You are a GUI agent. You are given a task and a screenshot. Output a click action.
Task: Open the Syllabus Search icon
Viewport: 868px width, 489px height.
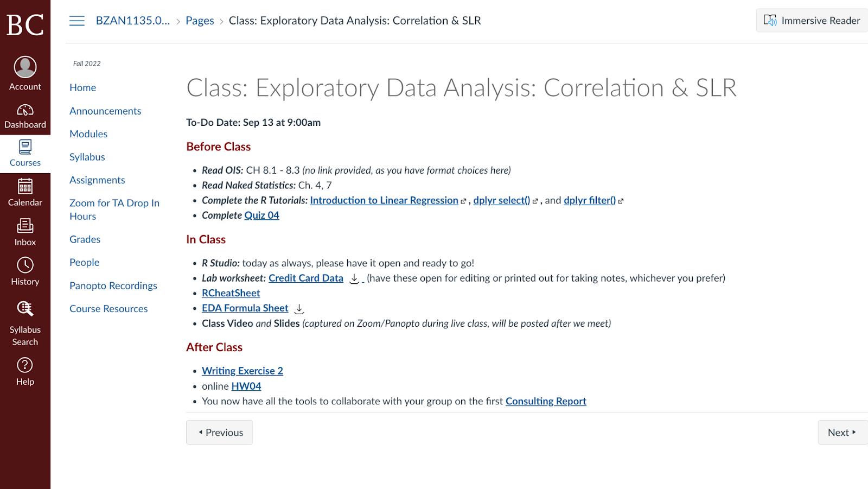pos(25,309)
